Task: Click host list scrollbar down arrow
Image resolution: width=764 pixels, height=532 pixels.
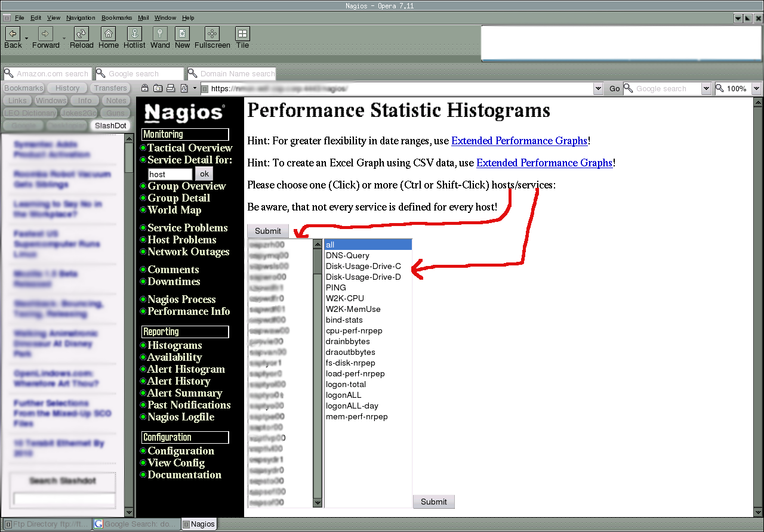Action: [318, 503]
